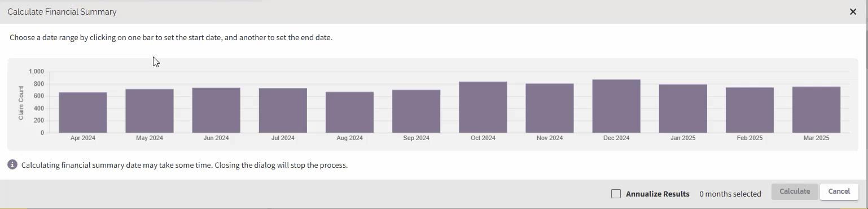Click the 'Claim Count' axis label

pyautogui.click(x=21, y=103)
